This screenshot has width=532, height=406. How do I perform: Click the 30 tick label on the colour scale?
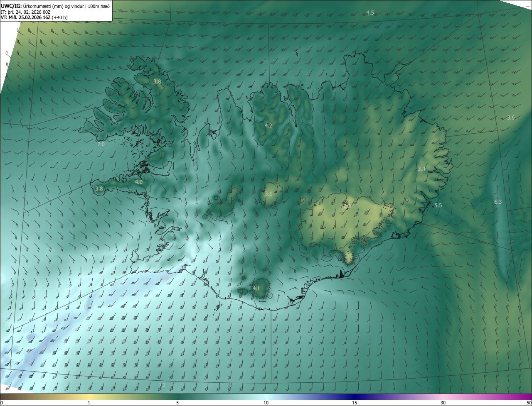tap(443, 403)
